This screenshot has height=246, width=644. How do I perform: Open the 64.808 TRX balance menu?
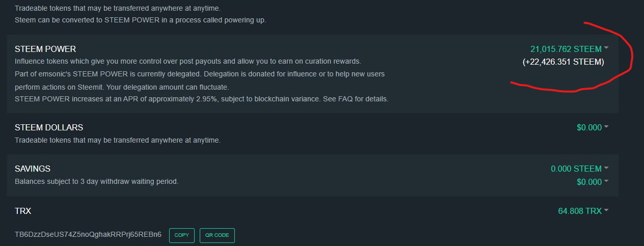(580, 210)
